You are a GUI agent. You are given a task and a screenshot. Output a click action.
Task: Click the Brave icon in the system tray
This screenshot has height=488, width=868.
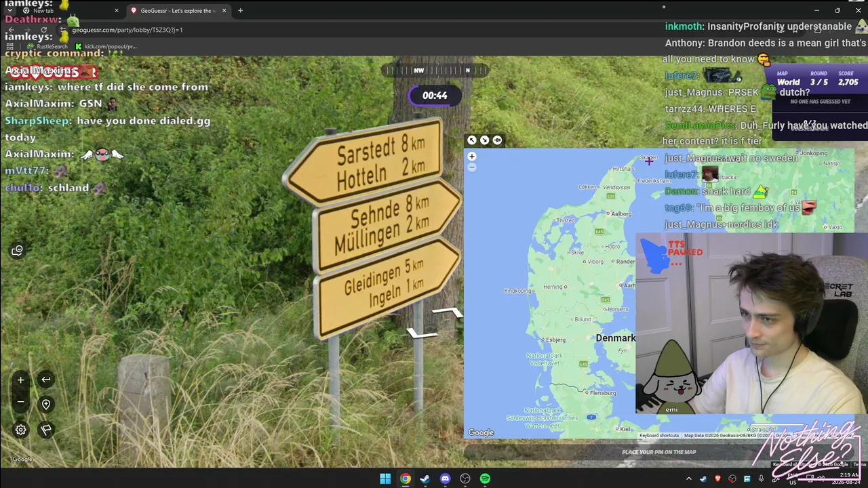pos(718,479)
